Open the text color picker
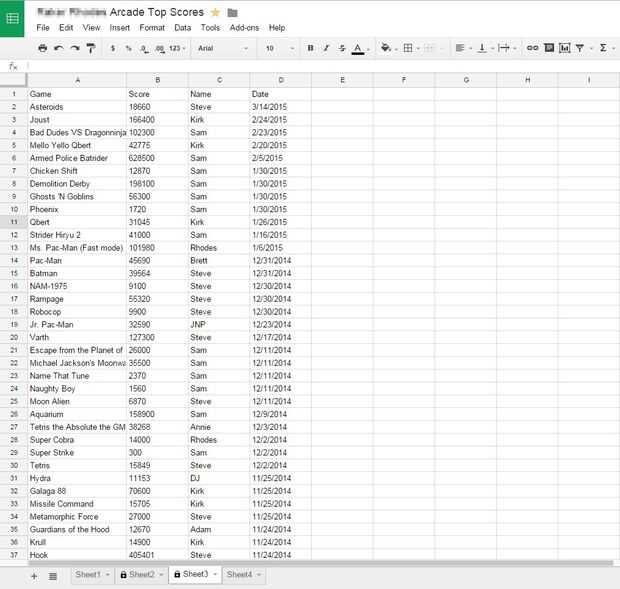The height and width of the screenshot is (589, 620). pyautogui.click(x=359, y=49)
